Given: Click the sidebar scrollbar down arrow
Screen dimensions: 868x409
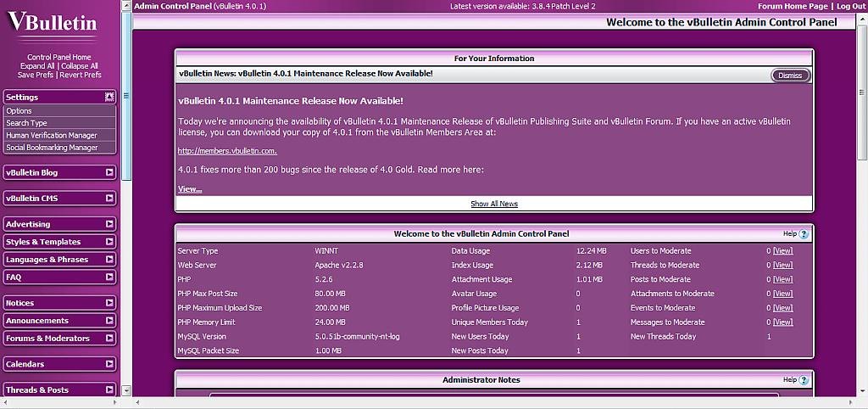Looking at the screenshot, I should point(126,390).
